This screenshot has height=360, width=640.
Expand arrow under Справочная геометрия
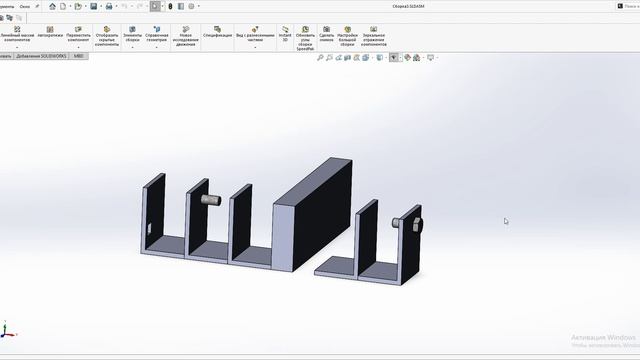(157, 47)
